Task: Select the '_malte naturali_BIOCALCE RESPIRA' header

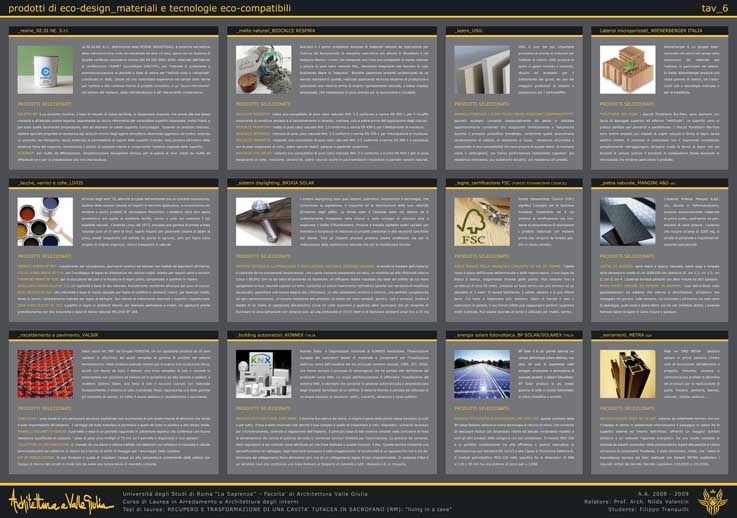Action: coord(332,31)
